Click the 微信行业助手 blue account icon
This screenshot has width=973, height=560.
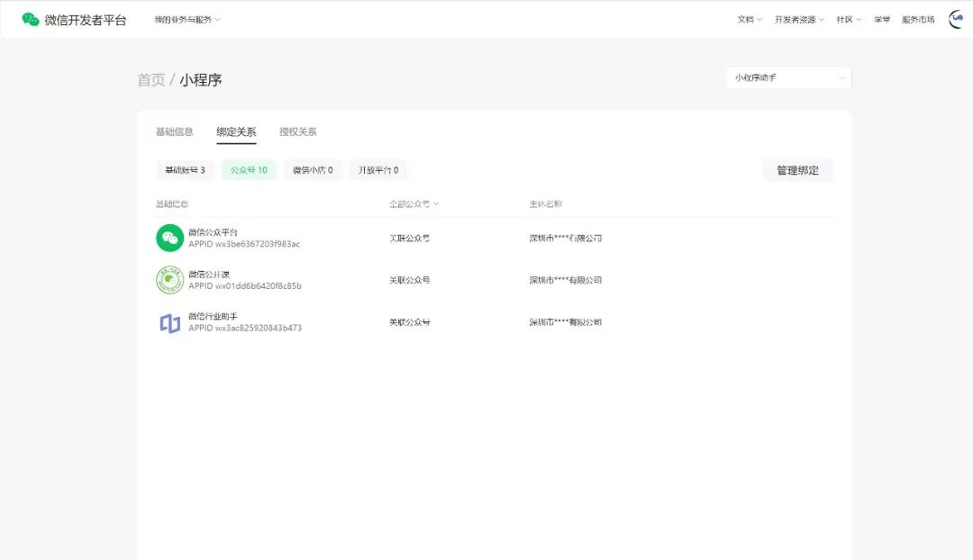coord(170,322)
